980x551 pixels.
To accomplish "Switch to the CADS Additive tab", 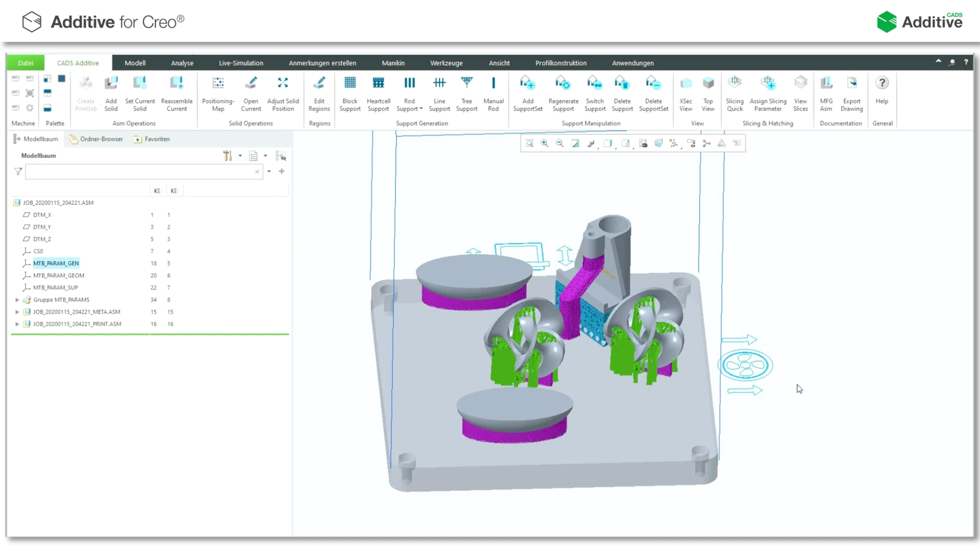I will pyautogui.click(x=78, y=63).
